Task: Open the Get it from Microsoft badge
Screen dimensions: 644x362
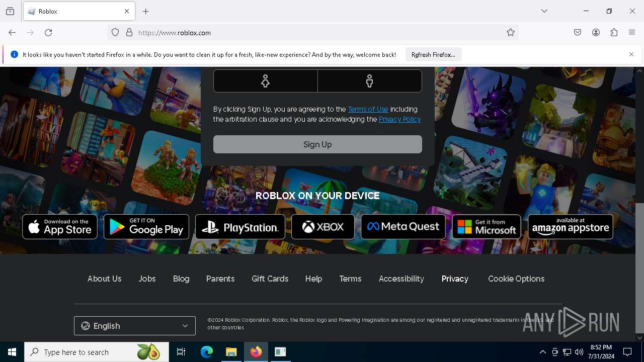Action: 487,227
